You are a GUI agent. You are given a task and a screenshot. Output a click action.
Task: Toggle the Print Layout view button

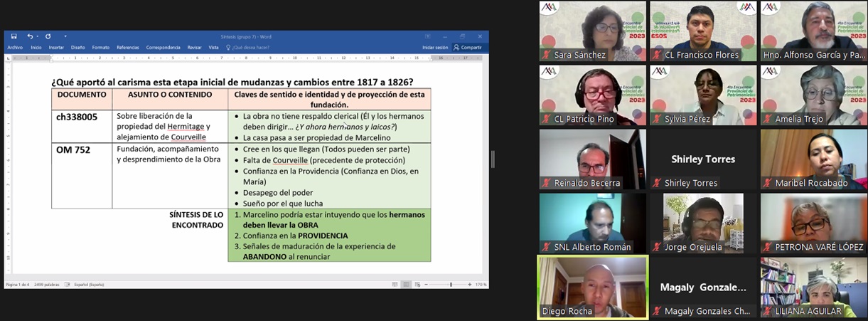[407, 284]
